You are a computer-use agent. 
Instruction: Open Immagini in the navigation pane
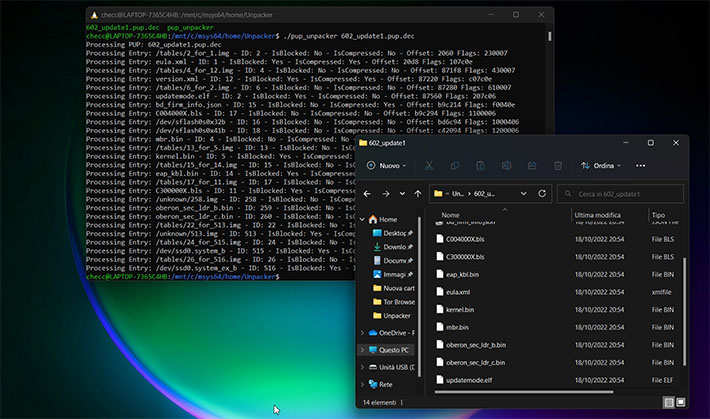coord(392,275)
